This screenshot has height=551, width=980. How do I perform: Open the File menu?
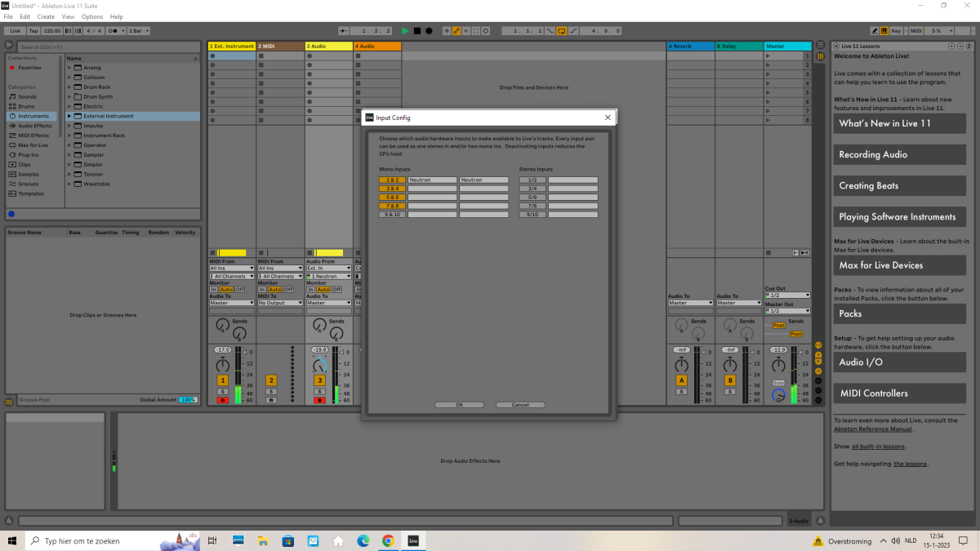[x=8, y=16]
